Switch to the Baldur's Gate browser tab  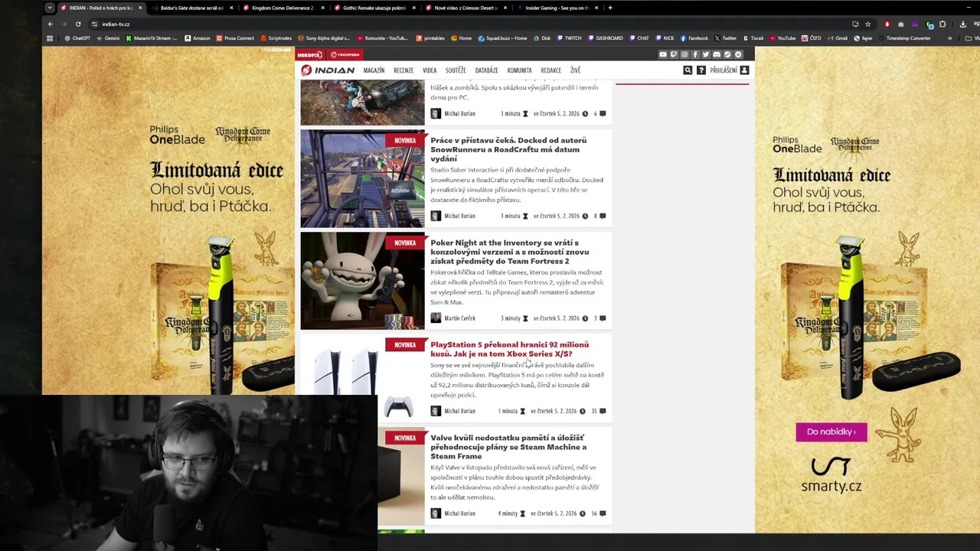(191, 8)
